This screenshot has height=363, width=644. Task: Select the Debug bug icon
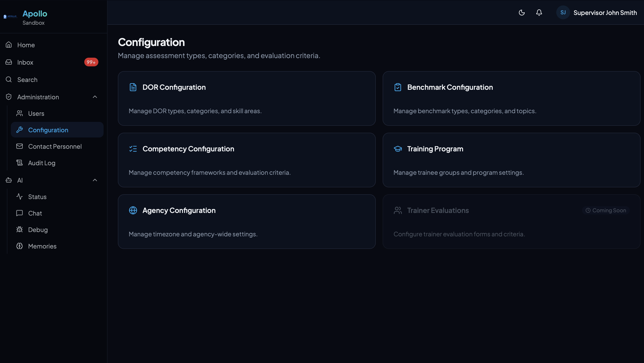[x=20, y=229]
